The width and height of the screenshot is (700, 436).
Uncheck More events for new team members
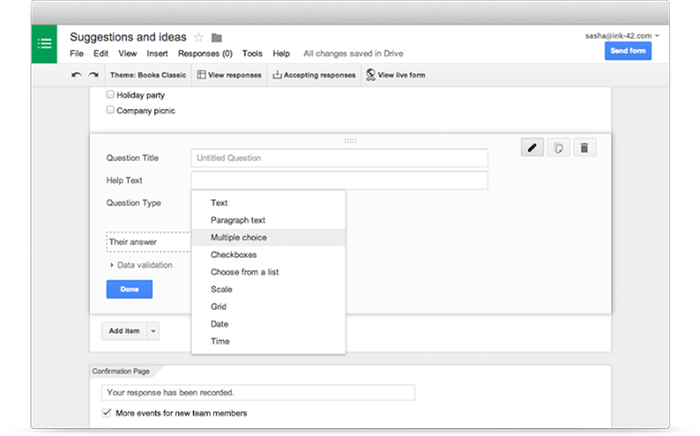click(108, 413)
